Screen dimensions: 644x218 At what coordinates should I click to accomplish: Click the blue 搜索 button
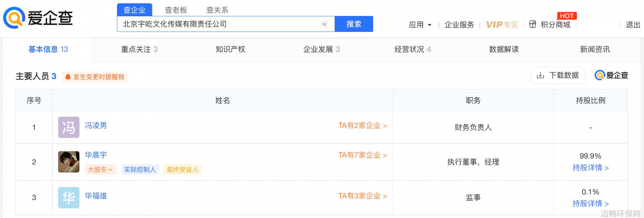354,24
